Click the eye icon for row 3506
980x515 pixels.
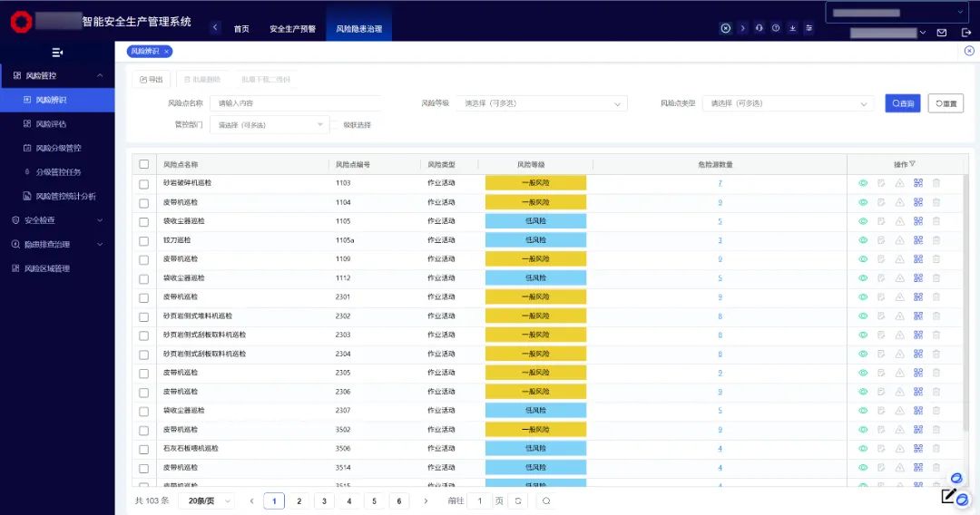[x=863, y=449]
